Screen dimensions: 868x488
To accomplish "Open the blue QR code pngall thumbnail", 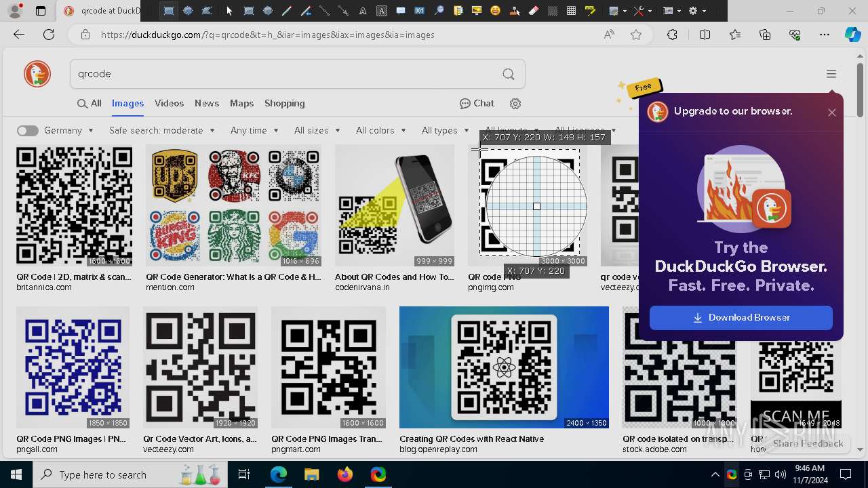I will pyautogui.click(x=73, y=367).
